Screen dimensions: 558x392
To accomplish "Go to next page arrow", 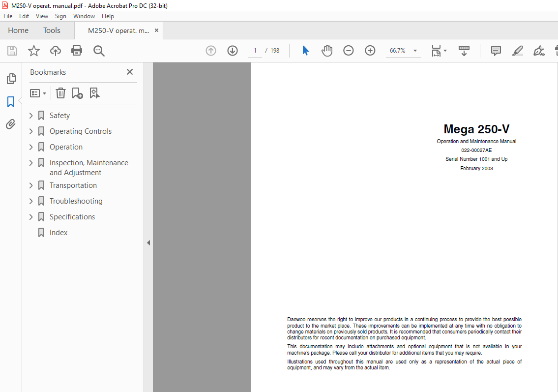I will point(233,51).
